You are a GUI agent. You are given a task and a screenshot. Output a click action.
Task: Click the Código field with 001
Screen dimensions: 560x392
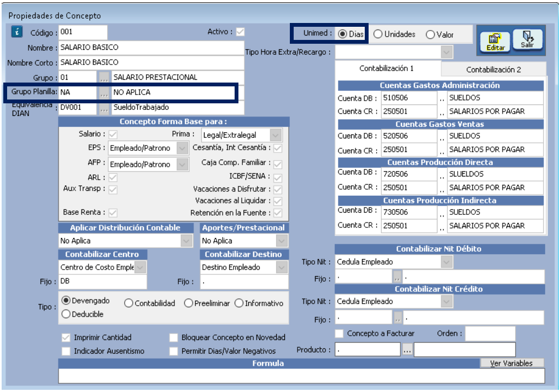(83, 32)
